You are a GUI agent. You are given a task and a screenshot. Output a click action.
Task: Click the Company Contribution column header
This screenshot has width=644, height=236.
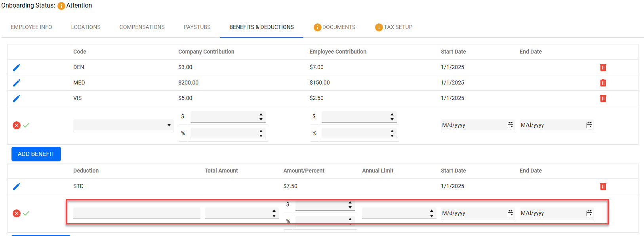click(206, 52)
